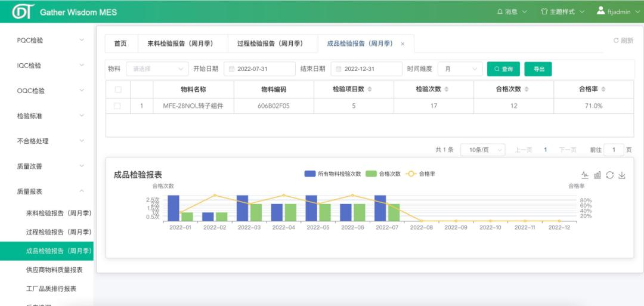
Task: Download chart as image icon
Action: click(x=622, y=175)
